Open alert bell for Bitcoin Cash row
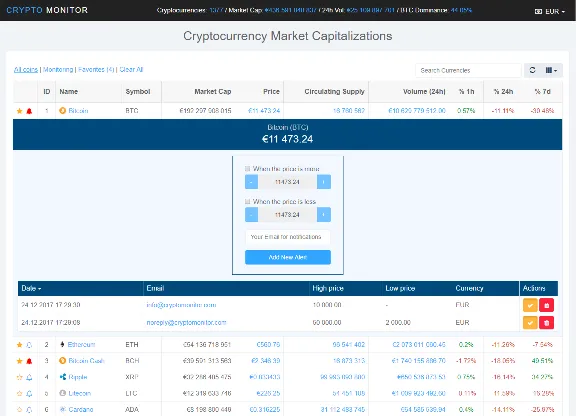Screen dimensions: 576x416 tap(29, 361)
